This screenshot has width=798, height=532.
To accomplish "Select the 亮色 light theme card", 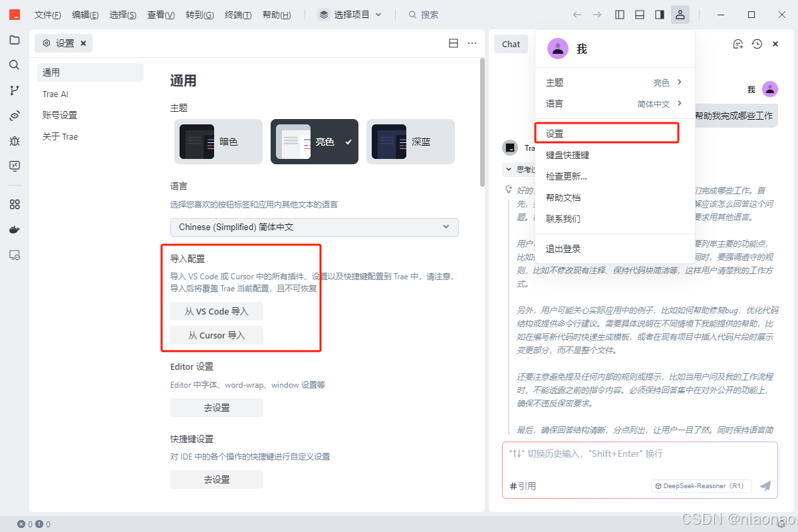I will (x=315, y=142).
